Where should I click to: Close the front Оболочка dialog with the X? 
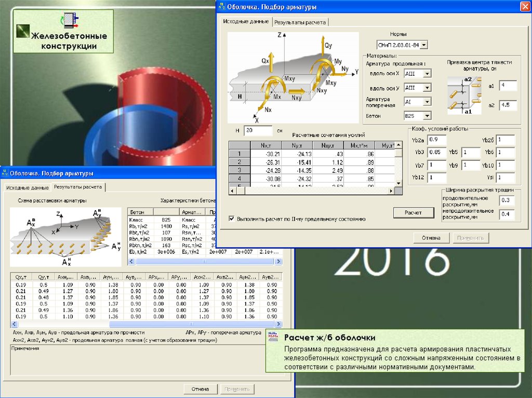click(524, 7)
